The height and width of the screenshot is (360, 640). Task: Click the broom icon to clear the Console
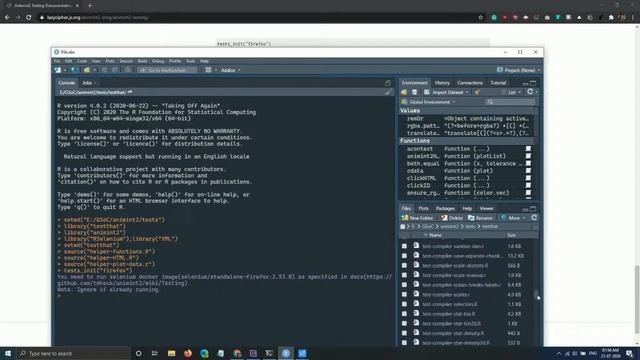[388, 92]
